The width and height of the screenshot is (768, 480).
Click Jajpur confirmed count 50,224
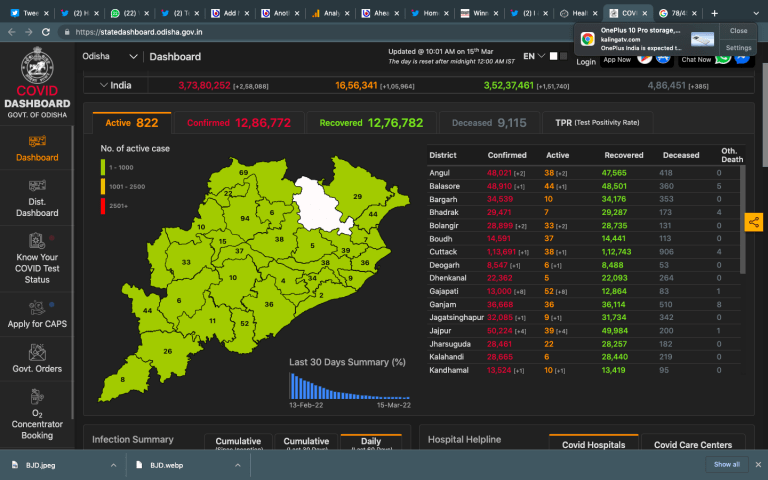500,331
